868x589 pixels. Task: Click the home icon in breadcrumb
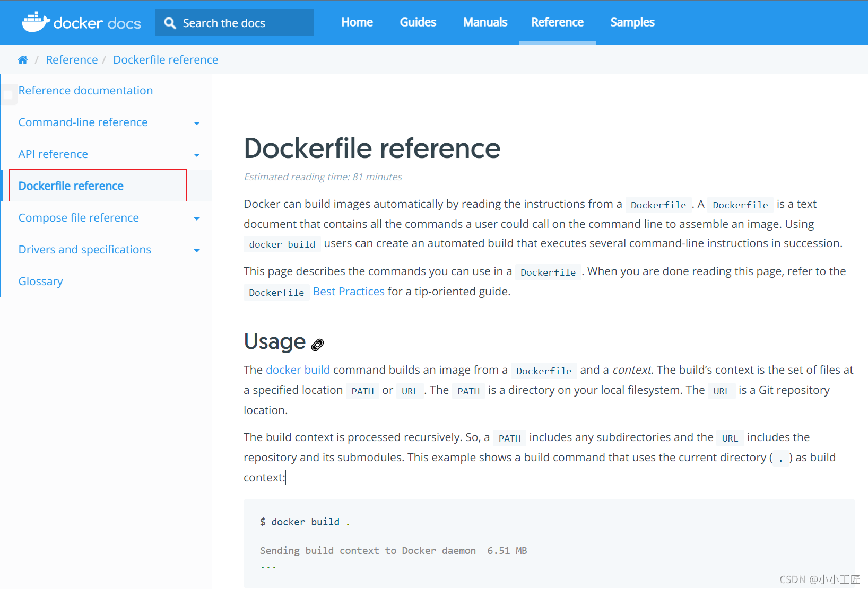tap(22, 60)
